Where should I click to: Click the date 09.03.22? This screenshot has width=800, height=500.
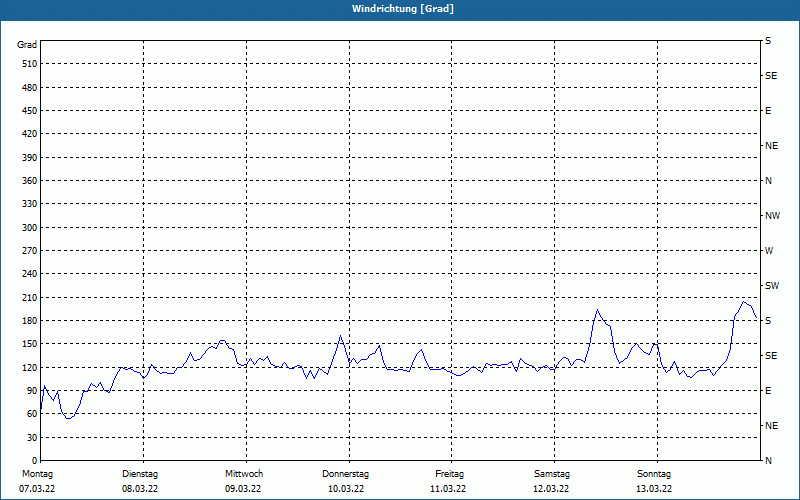tap(243, 489)
